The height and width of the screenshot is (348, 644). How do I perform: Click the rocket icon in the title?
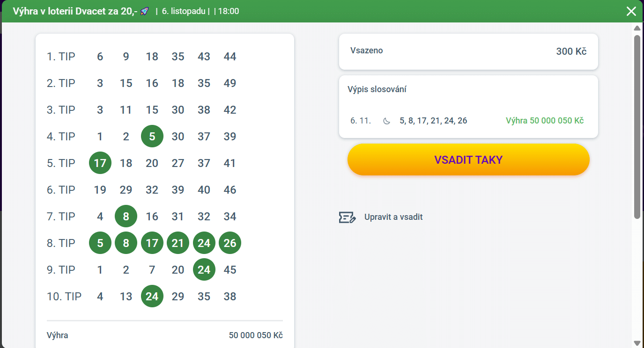point(144,11)
